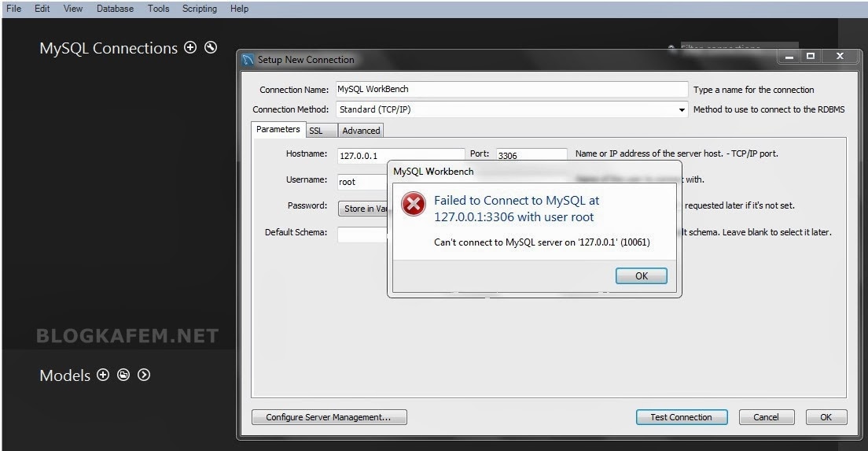Add a new MySQL connection with plus icon

click(x=190, y=48)
